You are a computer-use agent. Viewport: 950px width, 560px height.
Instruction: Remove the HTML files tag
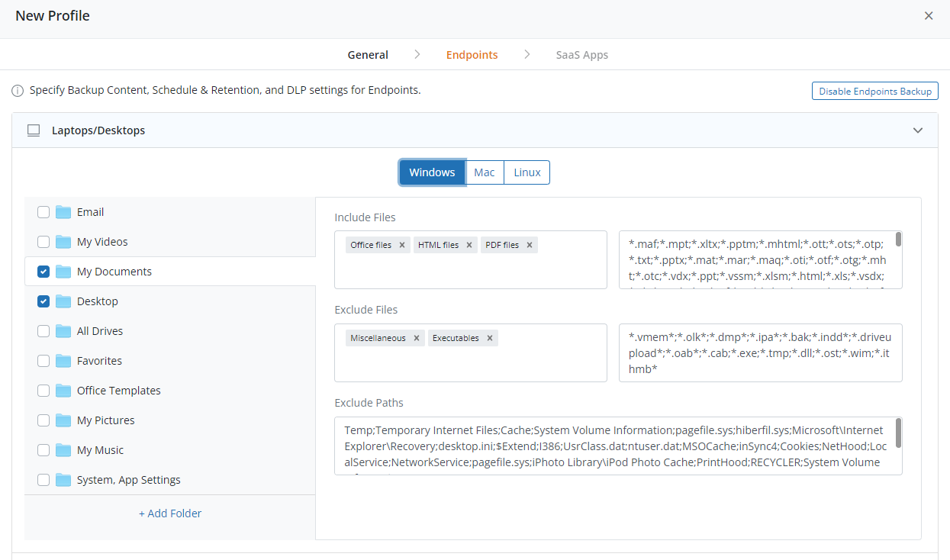(x=469, y=245)
